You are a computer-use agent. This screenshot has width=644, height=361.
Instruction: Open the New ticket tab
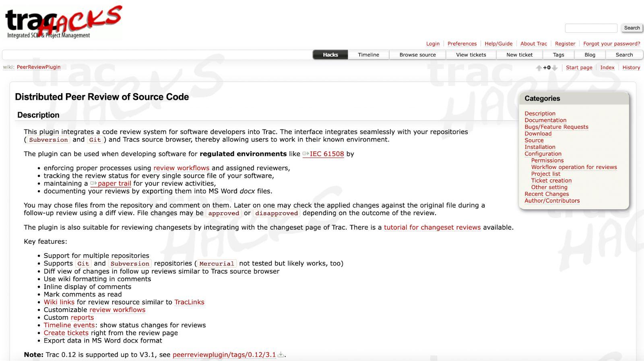[519, 55]
